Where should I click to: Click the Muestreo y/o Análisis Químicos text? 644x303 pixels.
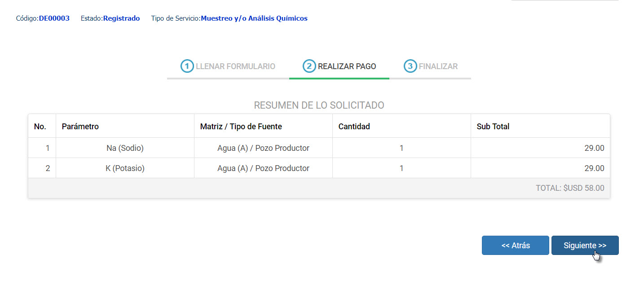(x=254, y=18)
